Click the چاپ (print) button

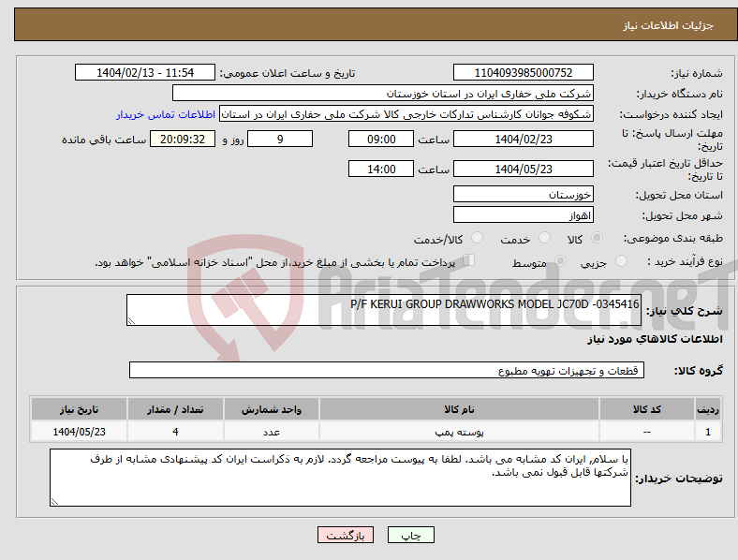click(410, 535)
